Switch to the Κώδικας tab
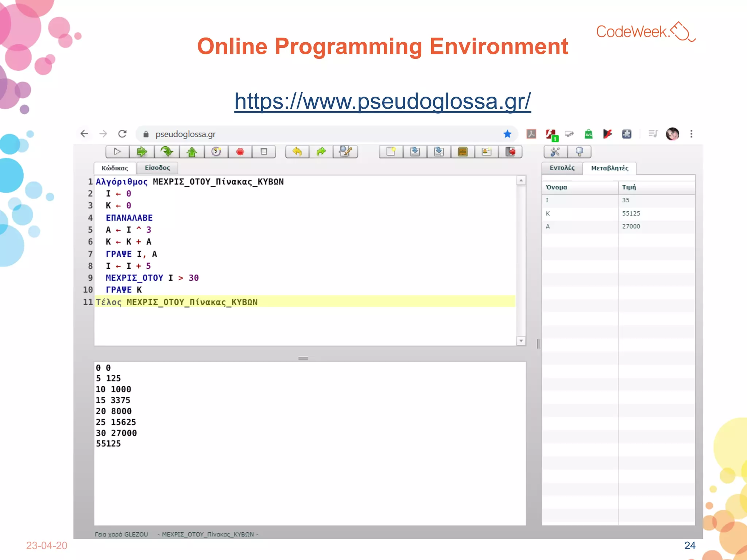The image size is (747, 560). point(115,168)
